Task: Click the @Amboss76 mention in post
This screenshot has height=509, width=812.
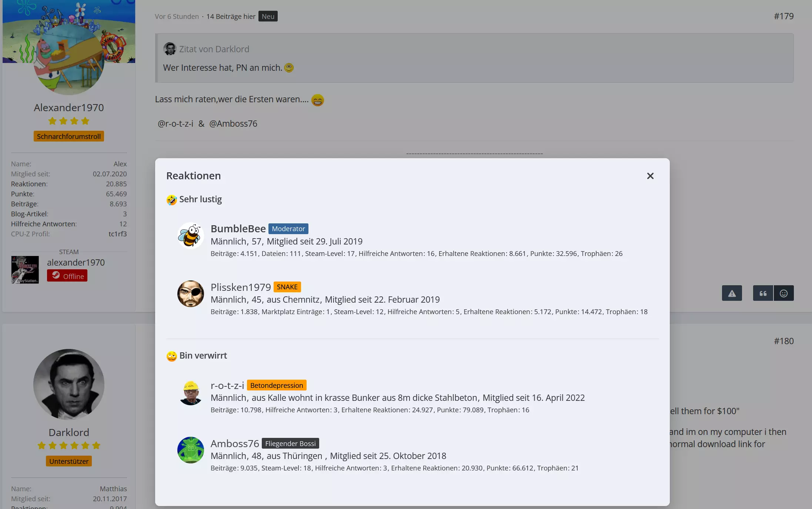Action: pyautogui.click(x=233, y=124)
